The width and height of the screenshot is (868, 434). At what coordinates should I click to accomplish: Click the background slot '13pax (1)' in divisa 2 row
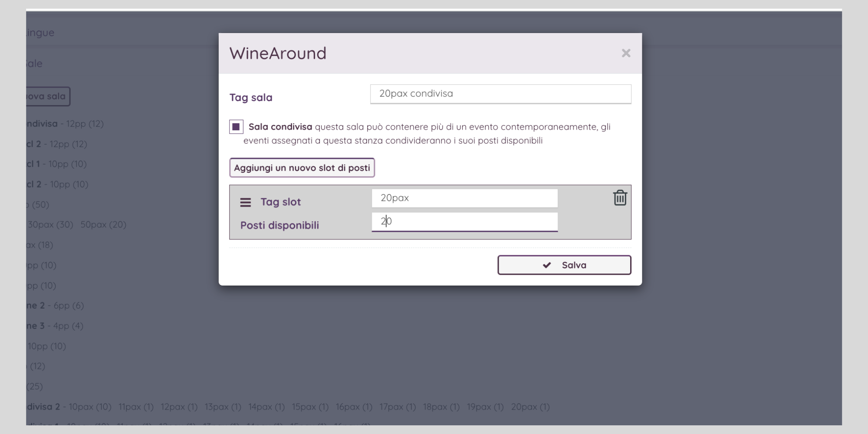click(x=223, y=407)
